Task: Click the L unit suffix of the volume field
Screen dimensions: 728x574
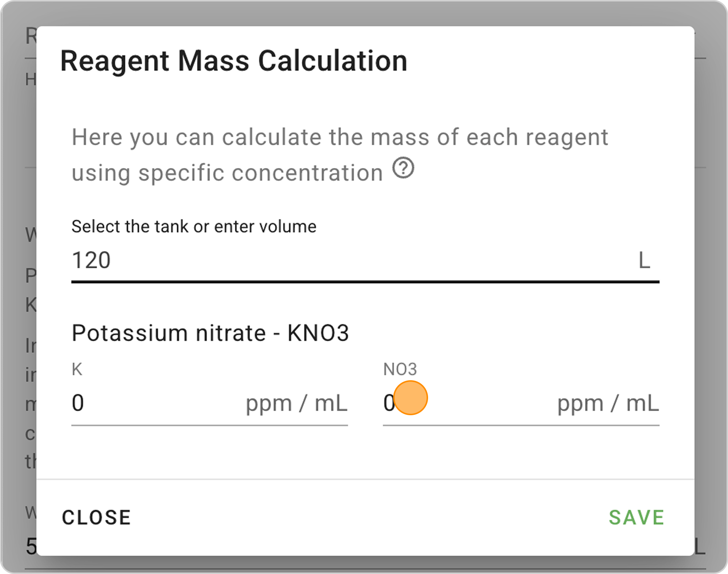Action: pyautogui.click(x=644, y=261)
